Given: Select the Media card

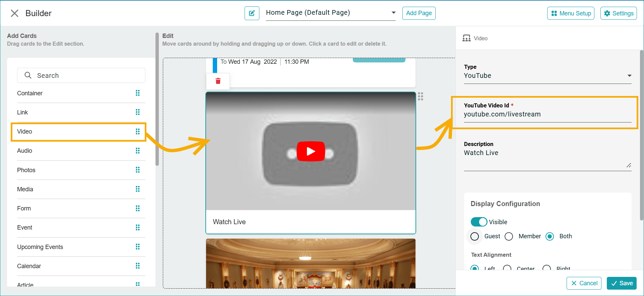Looking at the screenshot, I should (81, 189).
